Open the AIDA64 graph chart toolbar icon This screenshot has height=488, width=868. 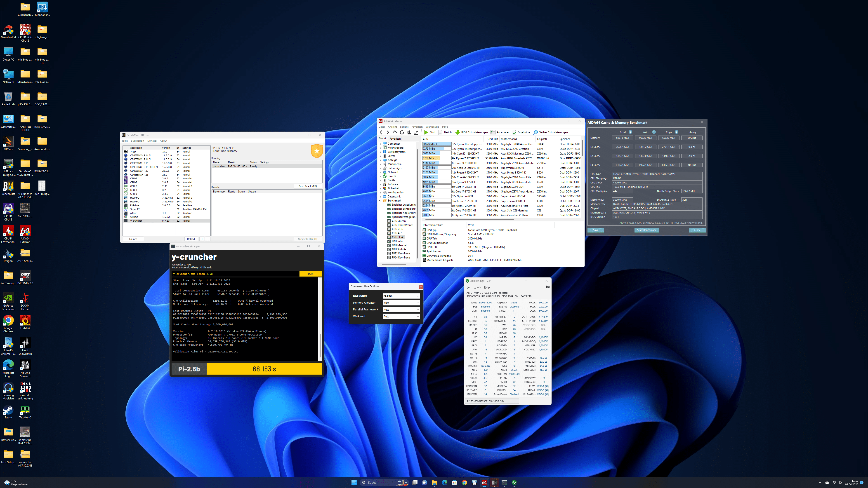pyautogui.click(x=416, y=132)
